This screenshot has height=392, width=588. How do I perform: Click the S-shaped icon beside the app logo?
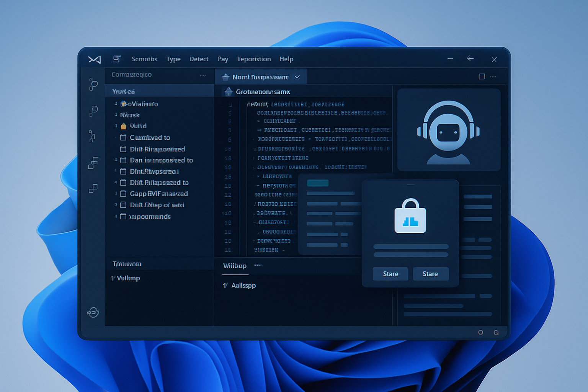(x=117, y=59)
